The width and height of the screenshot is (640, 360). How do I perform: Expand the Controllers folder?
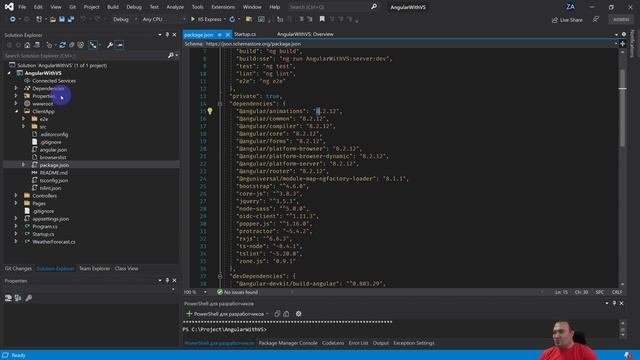click(16, 196)
